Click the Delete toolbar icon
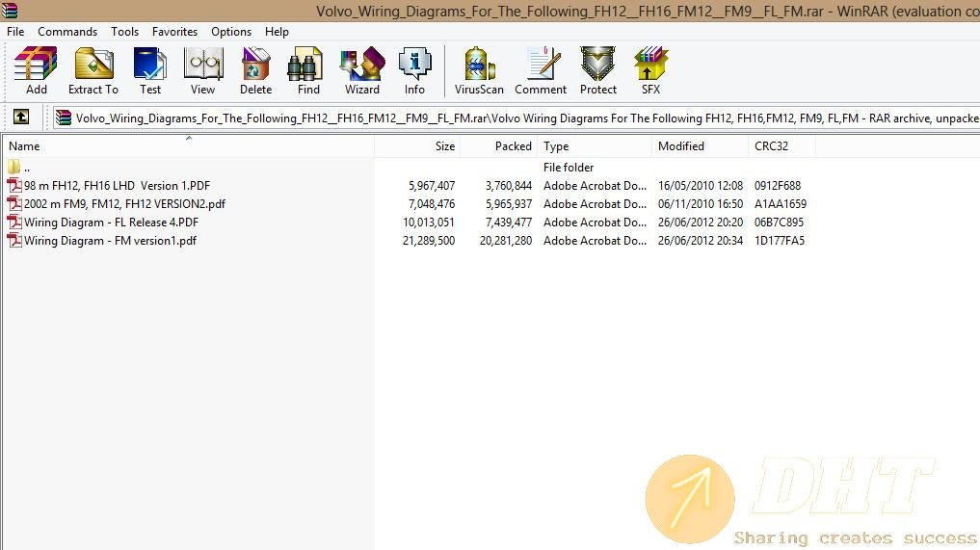 pyautogui.click(x=255, y=70)
